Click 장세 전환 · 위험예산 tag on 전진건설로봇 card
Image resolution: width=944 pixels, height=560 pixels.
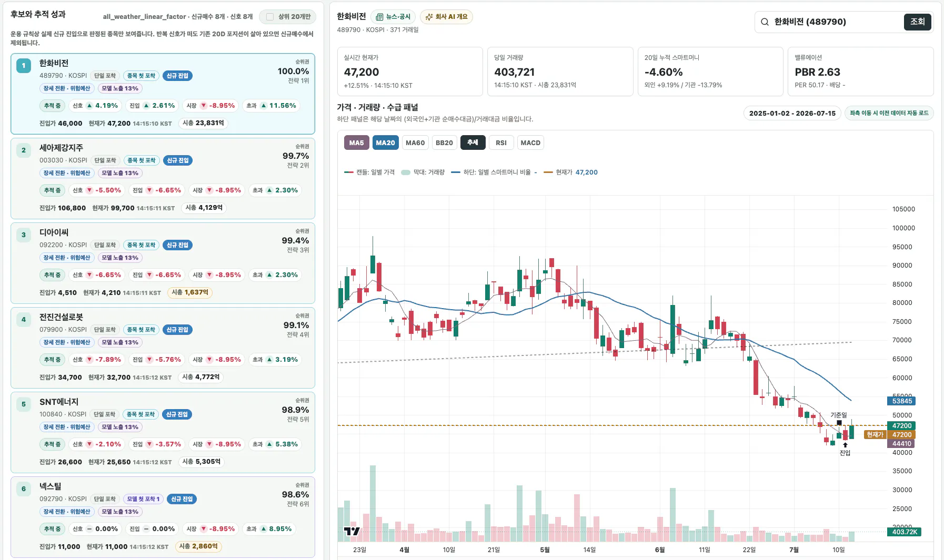(67, 342)
